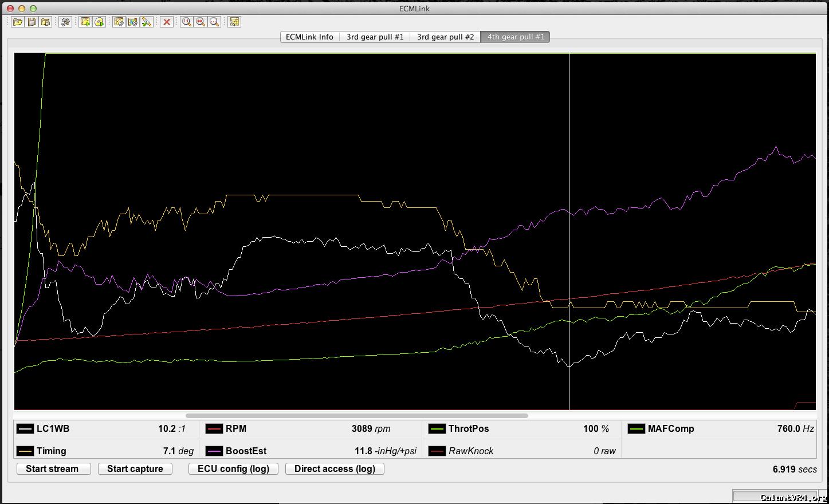The height and width of the screenshot is (504, 829).
Task: Open the 3rd gear pull #1 tab
Action: [375, 37]
